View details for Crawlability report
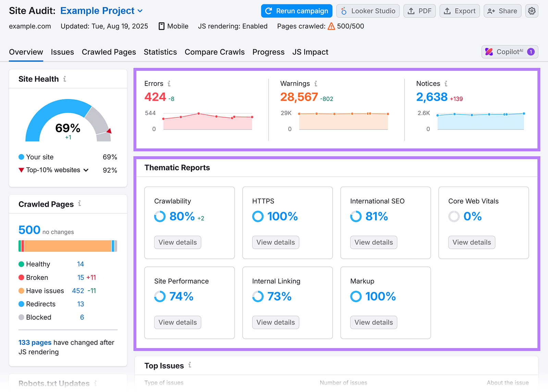The height and width of the screenshot is (392, 548). pos(177,242)
